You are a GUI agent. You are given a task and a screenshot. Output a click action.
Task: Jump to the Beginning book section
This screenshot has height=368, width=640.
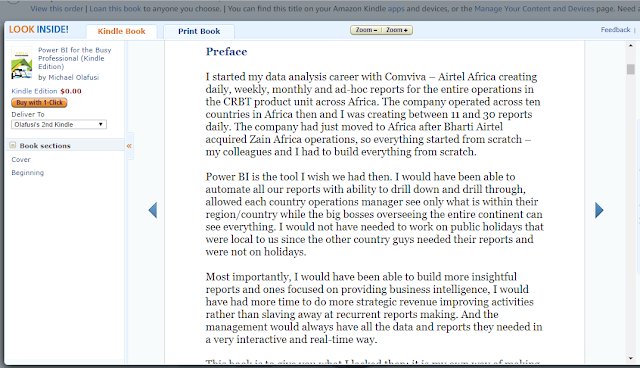(27, 173)
